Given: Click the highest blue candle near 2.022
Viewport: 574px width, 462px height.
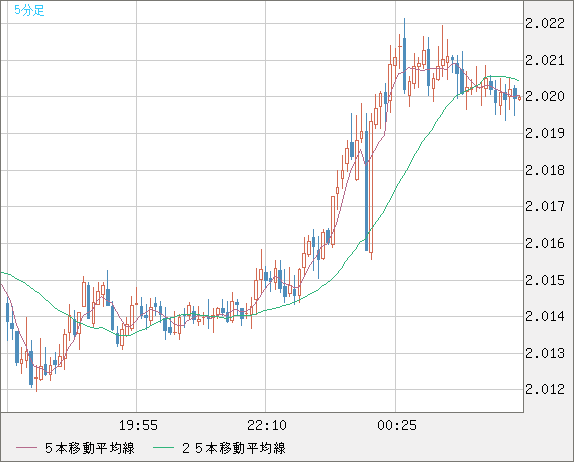Looking at the screenshot, I should pos(405,63).
